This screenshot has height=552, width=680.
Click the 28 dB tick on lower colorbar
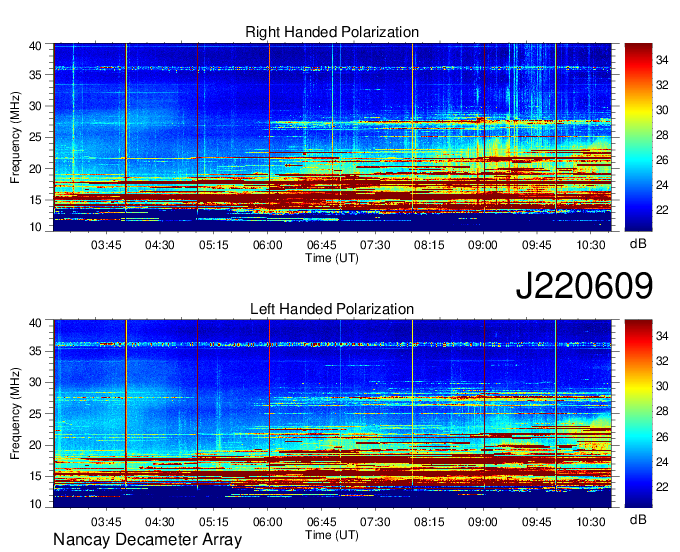[x=662, y=412]
